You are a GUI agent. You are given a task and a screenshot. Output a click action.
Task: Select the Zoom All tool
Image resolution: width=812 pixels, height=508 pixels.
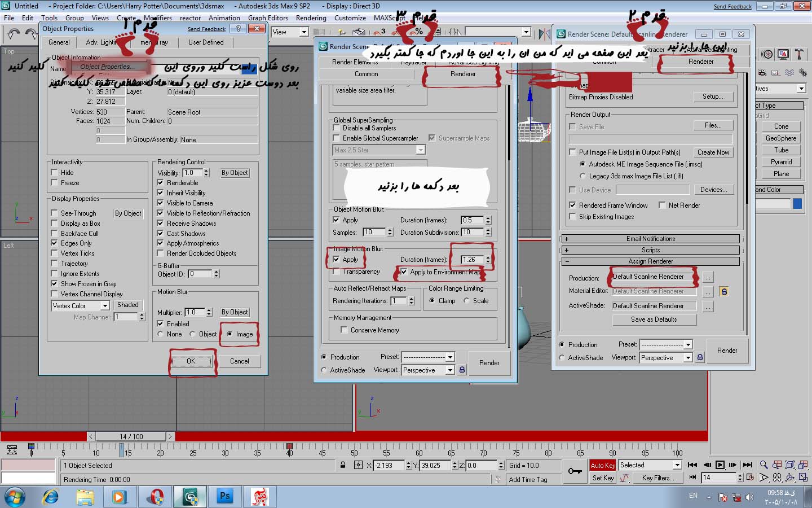(x=776, y=465)
